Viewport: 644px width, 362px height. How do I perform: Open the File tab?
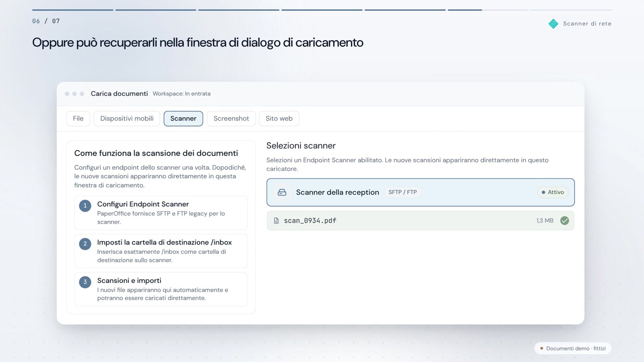tap(78, 119)
